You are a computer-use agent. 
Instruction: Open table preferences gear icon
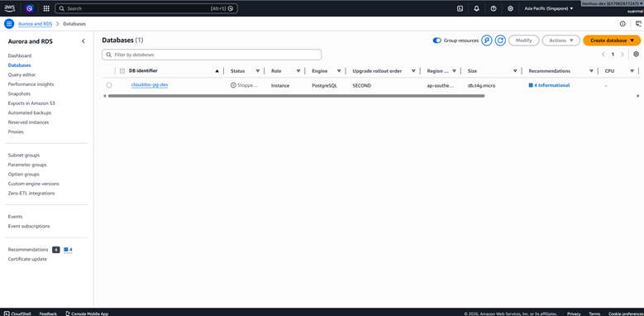click(637, 55)
